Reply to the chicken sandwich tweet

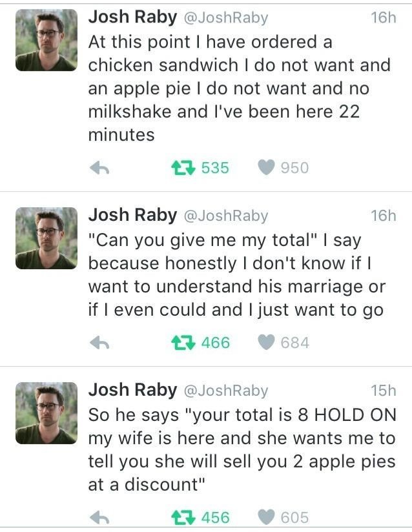click(x=99, y=168)
